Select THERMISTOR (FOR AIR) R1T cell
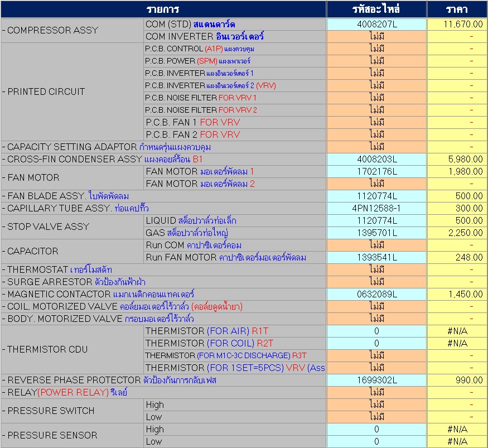Image resolution: width=488 pixels, height=448 pixels. [235, 331]
